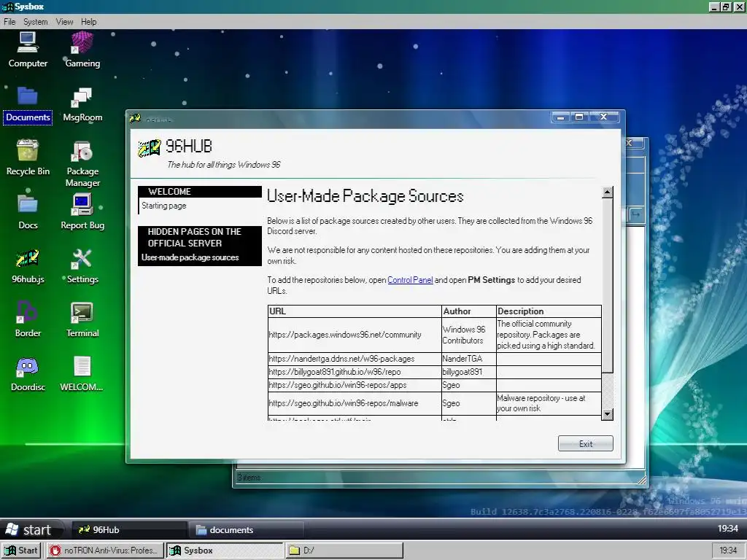Click the User-Made Package Sources heading
Screen dimensions: 747x560
365,196
